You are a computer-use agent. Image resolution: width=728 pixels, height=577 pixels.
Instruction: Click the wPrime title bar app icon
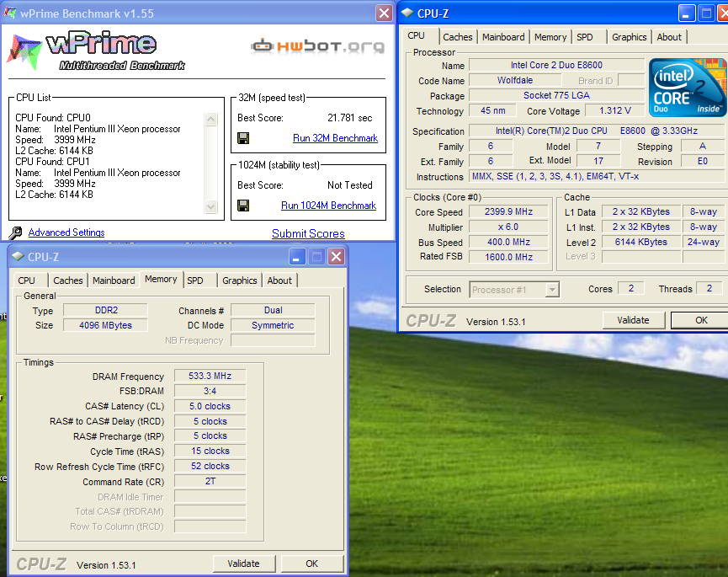click(10, 13)
